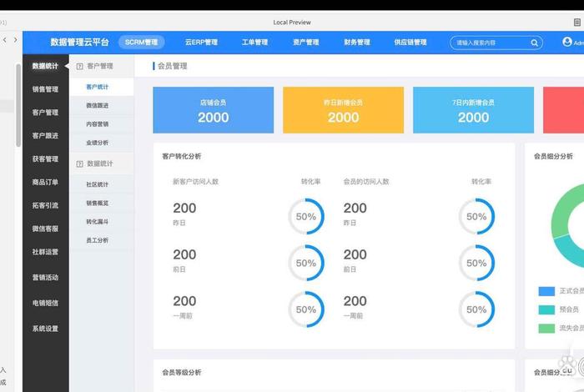
Task: Click 新客户 昨日 50% progress ring
Action: pos(306,216)
